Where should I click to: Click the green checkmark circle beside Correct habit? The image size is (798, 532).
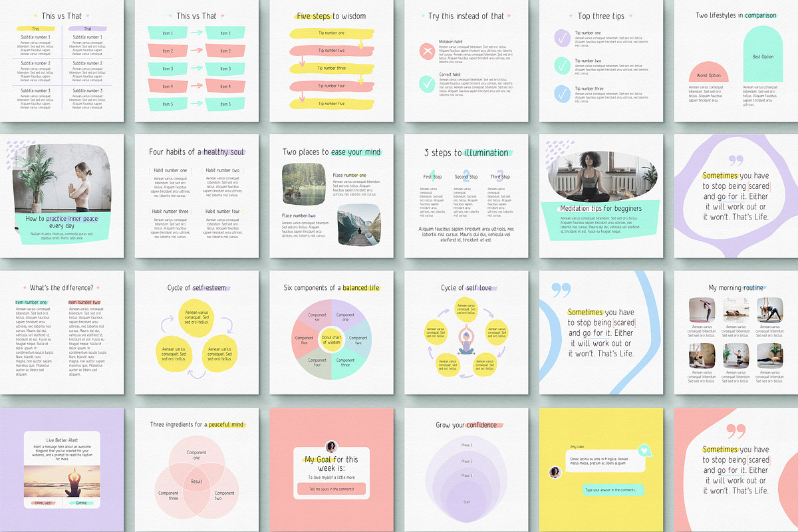427,84
